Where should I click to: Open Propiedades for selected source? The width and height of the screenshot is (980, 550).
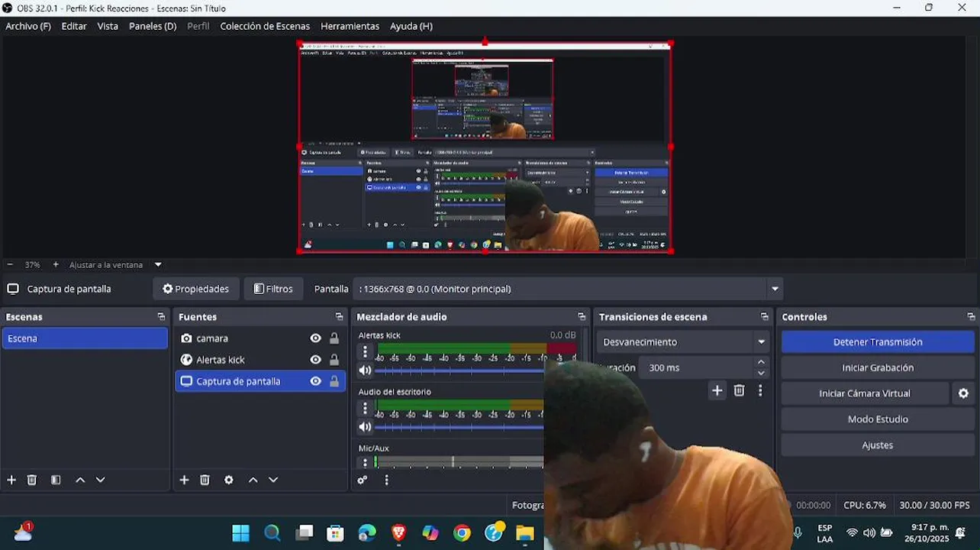(x=196, y=289)
